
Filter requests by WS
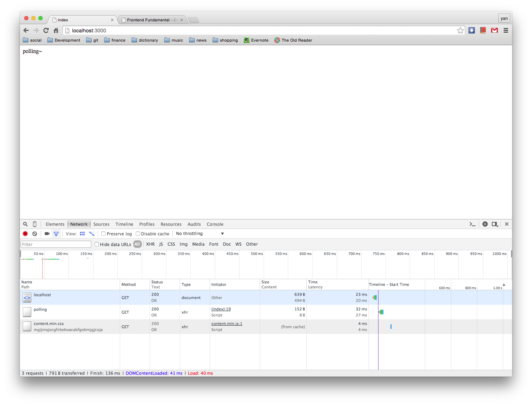238,244
